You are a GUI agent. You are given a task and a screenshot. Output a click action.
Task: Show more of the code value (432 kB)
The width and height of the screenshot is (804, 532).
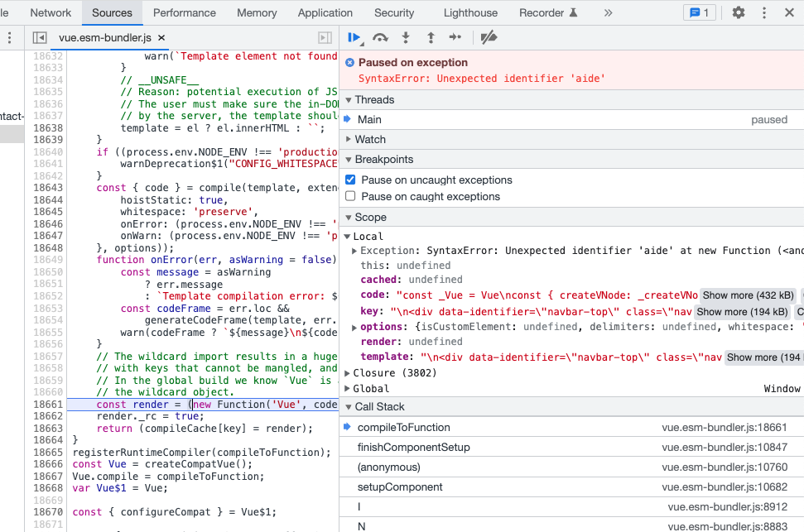[748, 295]
